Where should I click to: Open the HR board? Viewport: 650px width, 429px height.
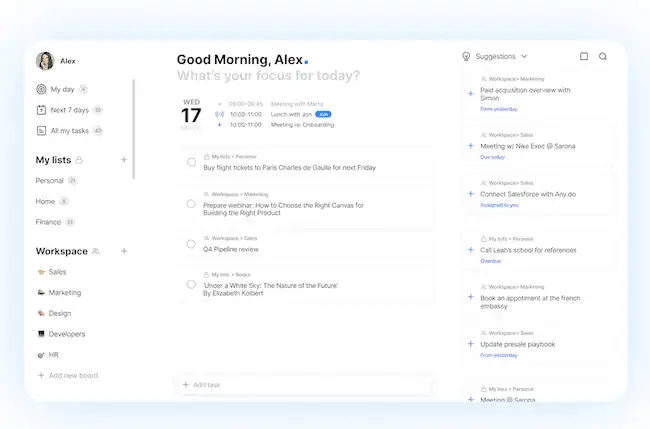48,355
